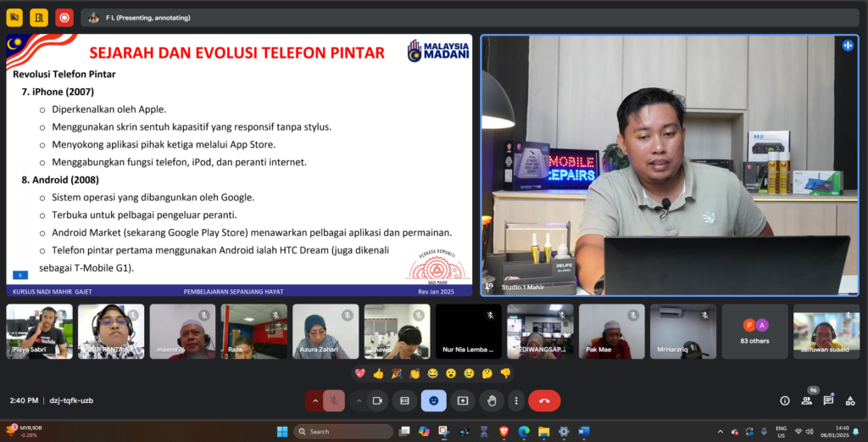Send the surprised face reaction
Screen dimensions: 868x442
pyautogui.click(x=451, y=373)
